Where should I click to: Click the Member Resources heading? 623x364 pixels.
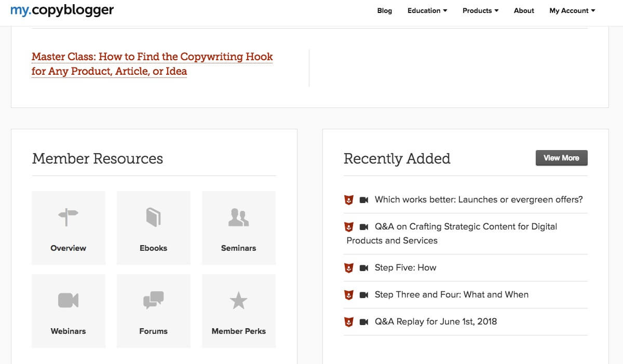98,158
